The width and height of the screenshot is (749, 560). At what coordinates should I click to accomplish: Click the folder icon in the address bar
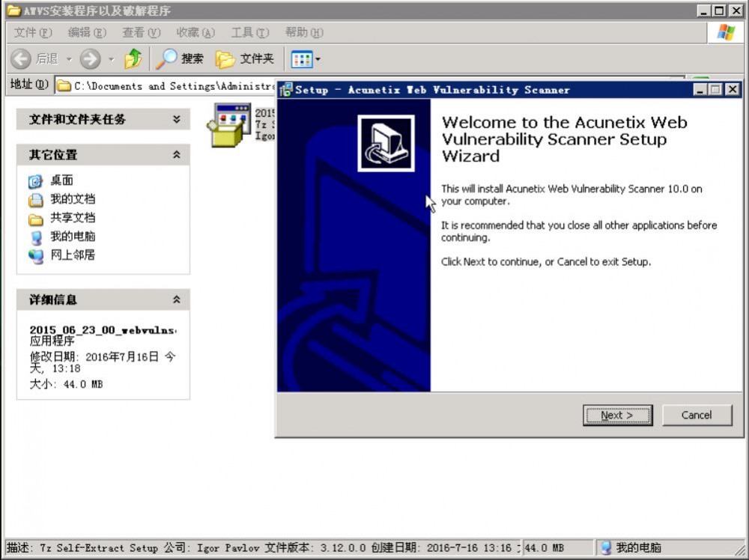coord(64,86)
